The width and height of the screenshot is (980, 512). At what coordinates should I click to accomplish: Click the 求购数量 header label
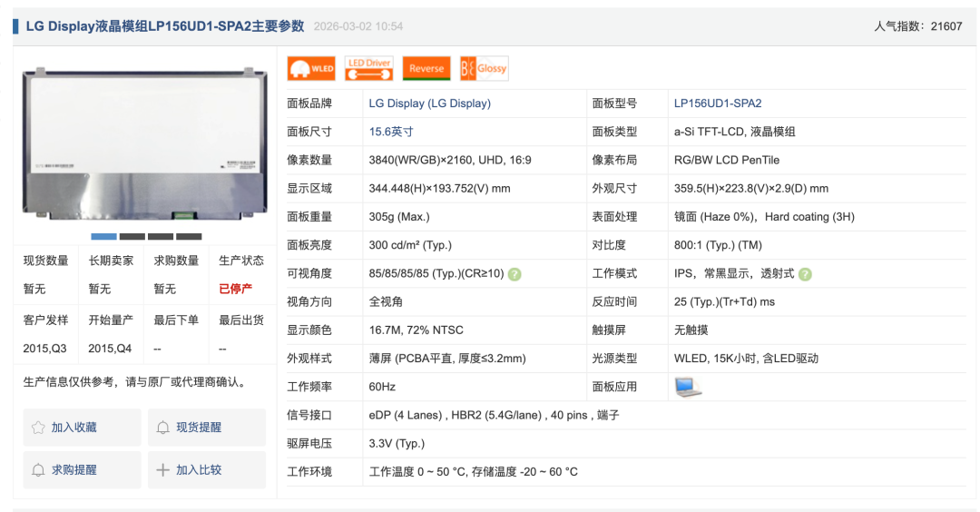click(x=176, y=261)
